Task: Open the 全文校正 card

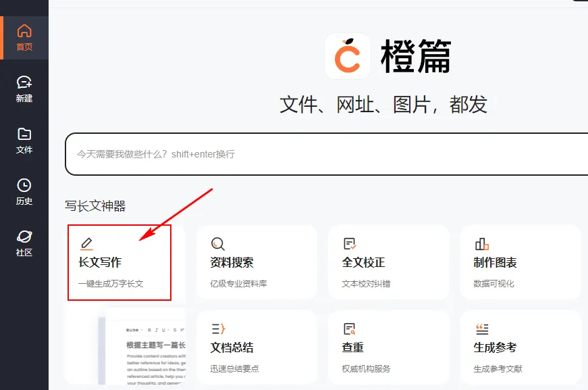Action: pos(388,262)
